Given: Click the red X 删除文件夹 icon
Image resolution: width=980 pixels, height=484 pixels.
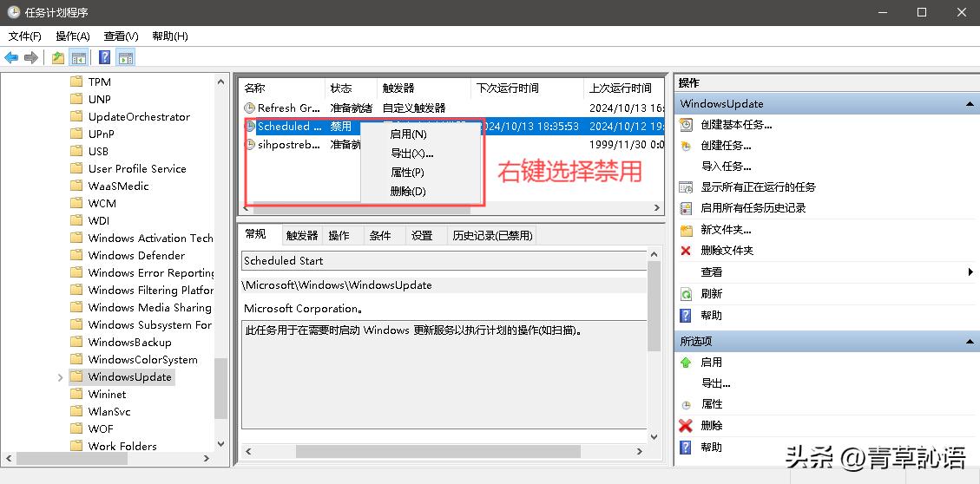Looking at the screenshot, I should coord(687,251).
